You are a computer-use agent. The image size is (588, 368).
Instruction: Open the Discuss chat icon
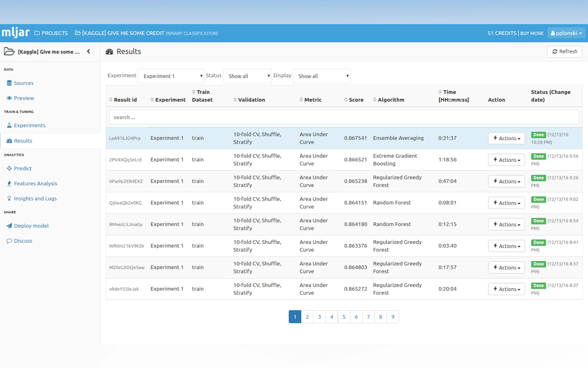pyautogui.click(x=9, y=241)
